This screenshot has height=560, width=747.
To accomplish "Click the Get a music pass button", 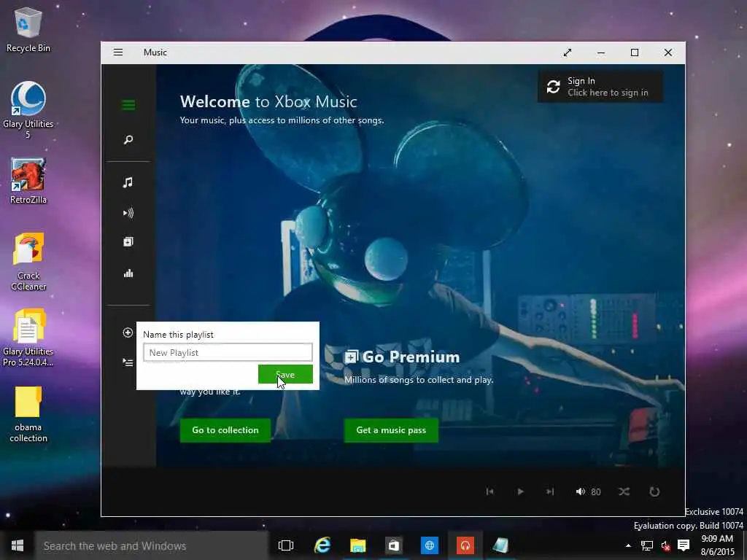I will point(391,430).
